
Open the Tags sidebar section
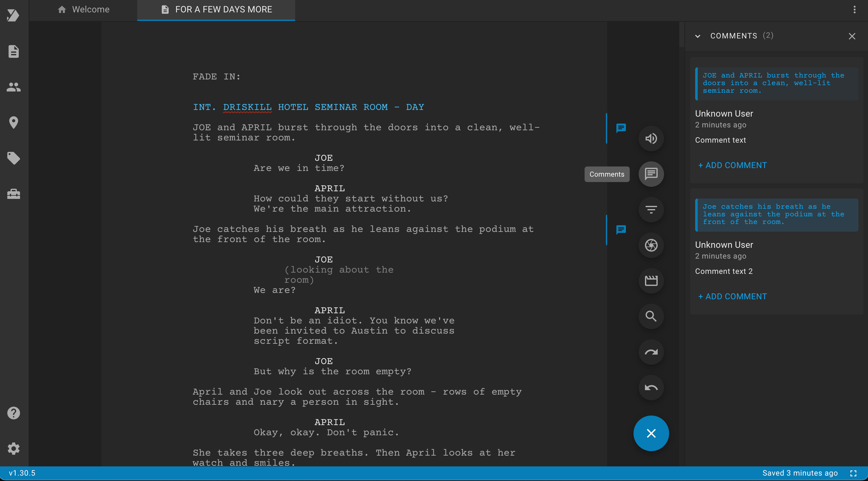[13, 158]
